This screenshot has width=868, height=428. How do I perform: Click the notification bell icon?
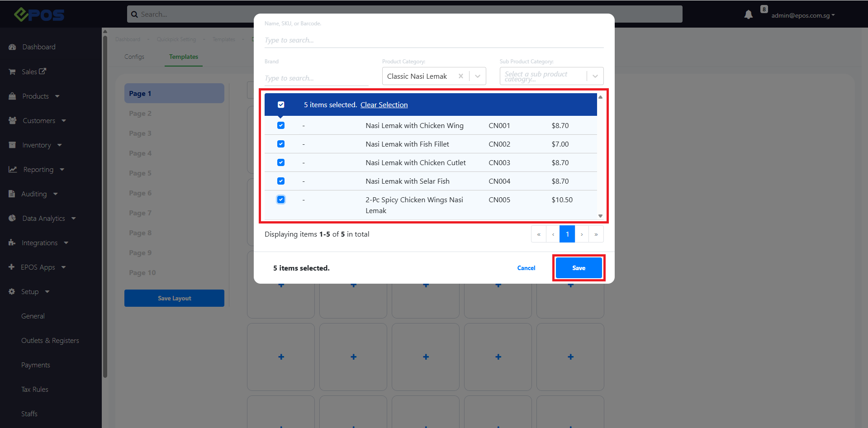coord(748,15)
